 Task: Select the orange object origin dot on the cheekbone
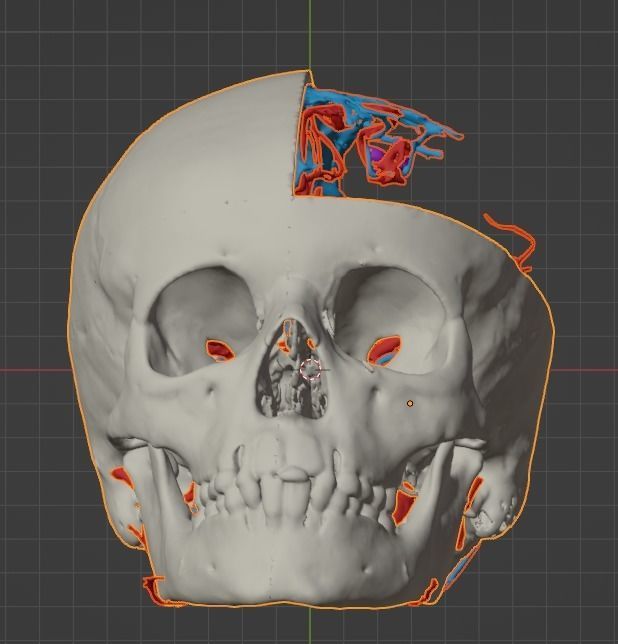(409, 404)
